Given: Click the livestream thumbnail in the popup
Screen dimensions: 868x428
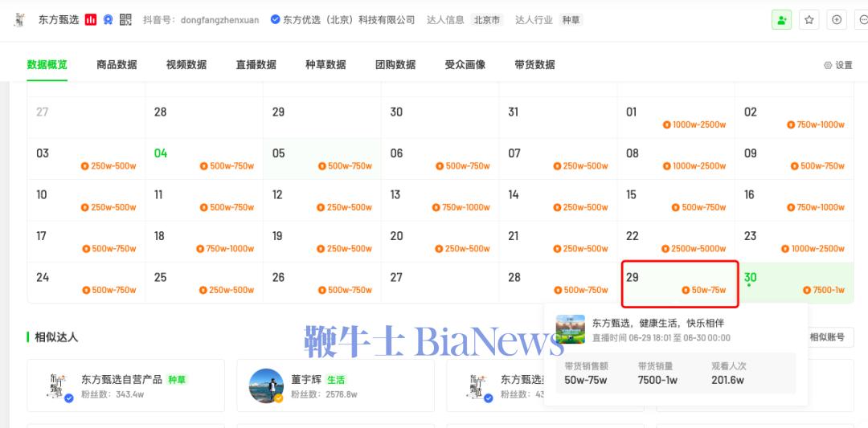Looking at the screenshot, I should [570, 329].
